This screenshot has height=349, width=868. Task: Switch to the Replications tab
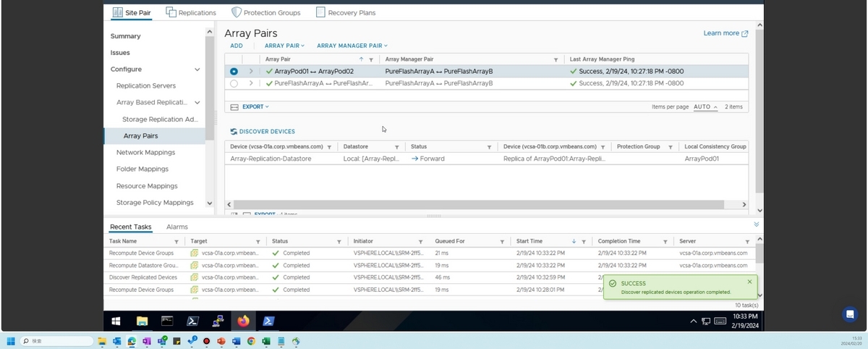[x=191, y=12]
